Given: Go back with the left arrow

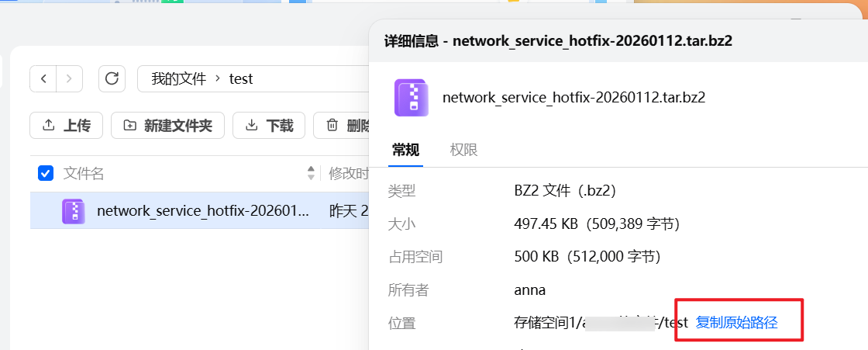Looking at the screenshot, I should [43, 78].
